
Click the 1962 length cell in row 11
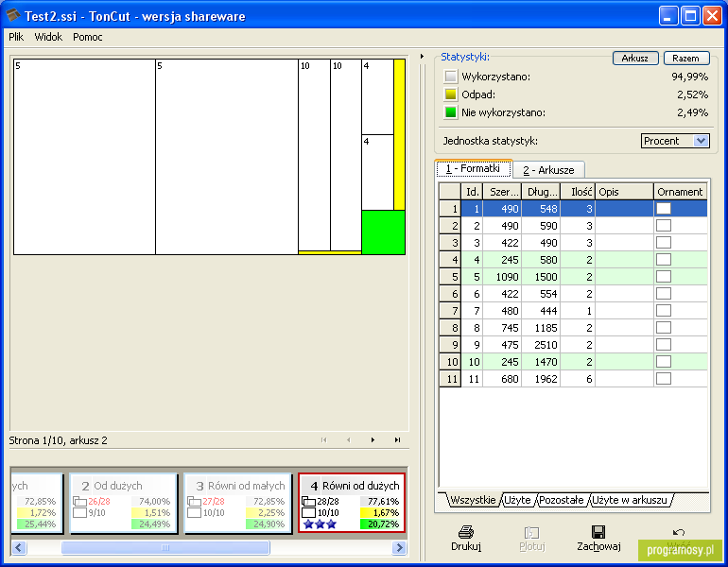coord(541,379)
